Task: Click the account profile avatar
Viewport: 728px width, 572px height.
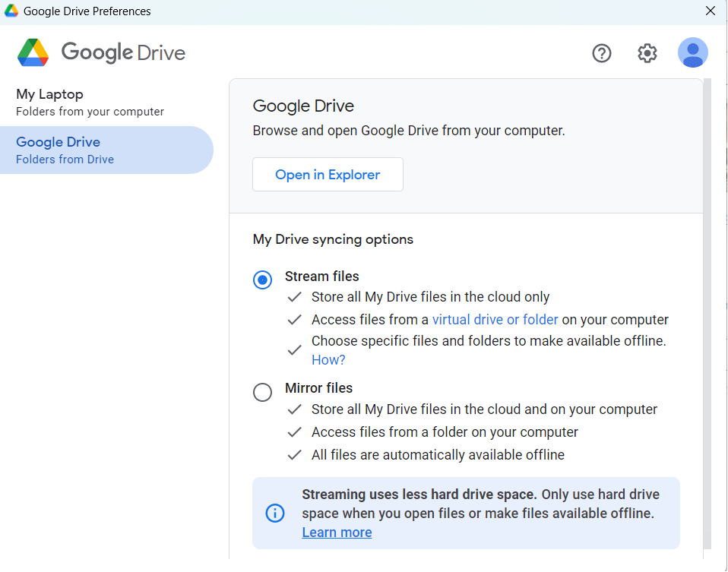Action: pyautogui.click(x=693, y=53)
